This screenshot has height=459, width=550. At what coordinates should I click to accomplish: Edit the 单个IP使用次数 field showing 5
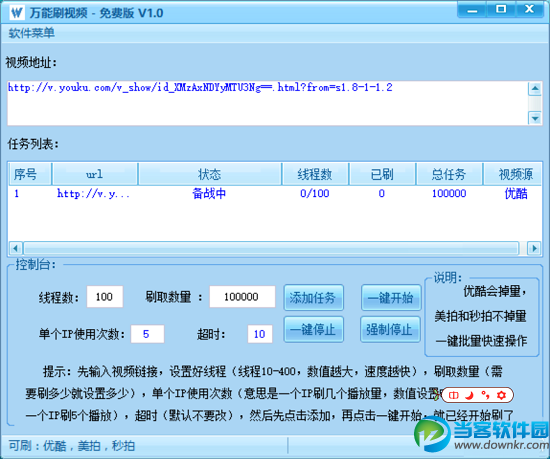tap(147, 334)
